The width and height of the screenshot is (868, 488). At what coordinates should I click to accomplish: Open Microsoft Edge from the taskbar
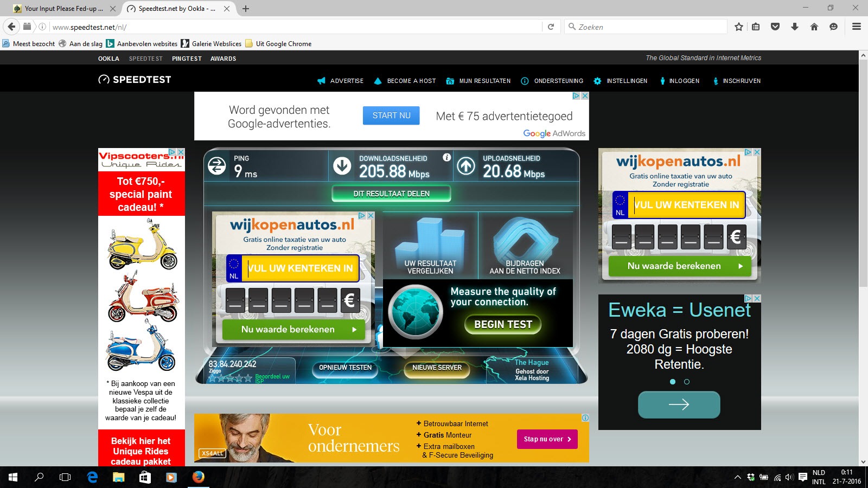click(x=92, y=477)
